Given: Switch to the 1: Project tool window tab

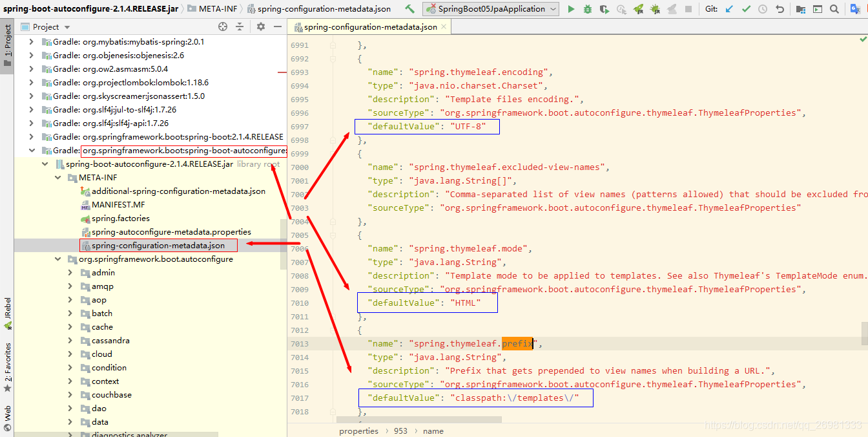Looking at the screenshot, I should pyautogui.click(x=7, y=45).
